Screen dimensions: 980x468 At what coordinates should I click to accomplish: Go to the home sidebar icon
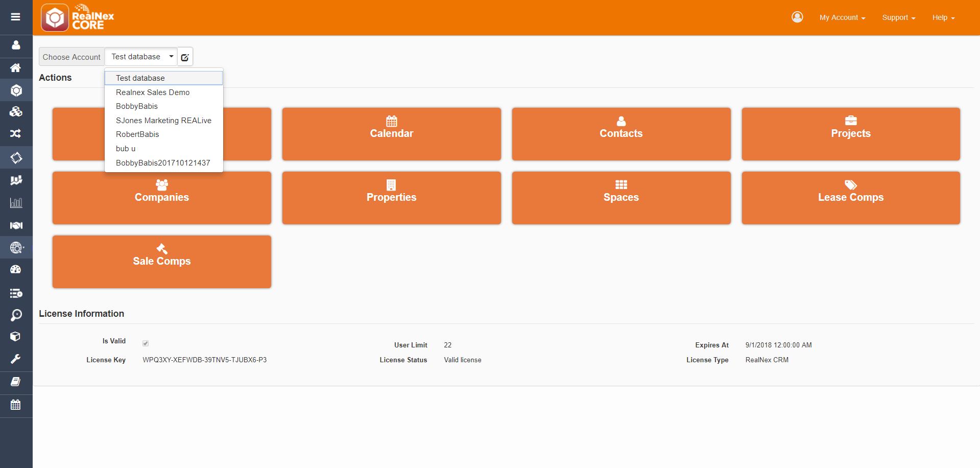[x=16, y=67]
